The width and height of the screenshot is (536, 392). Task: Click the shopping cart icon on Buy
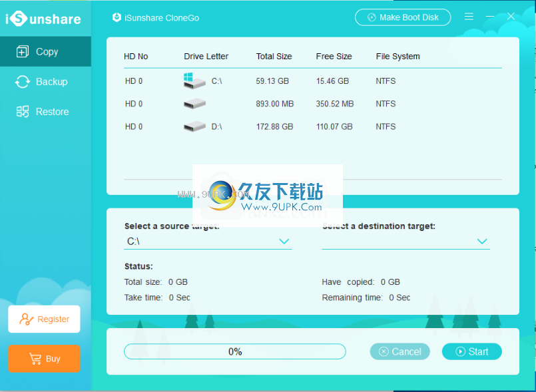click(35, 359)
